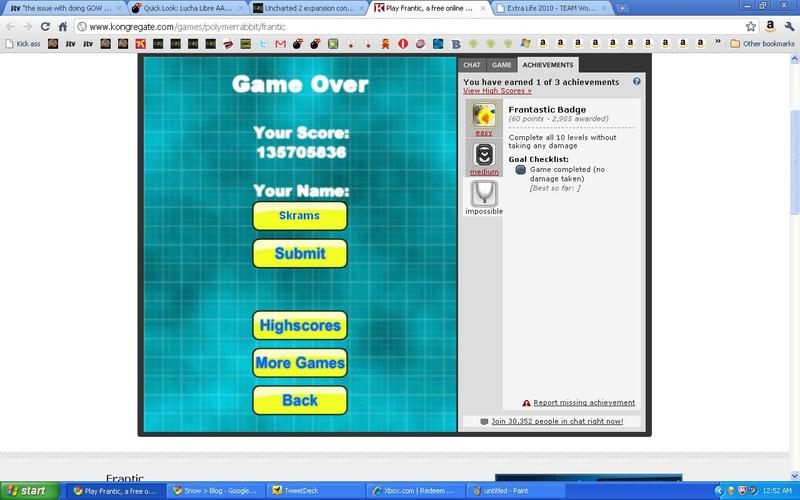Click the page vertical scrollbar thumb

coord(795,161)
